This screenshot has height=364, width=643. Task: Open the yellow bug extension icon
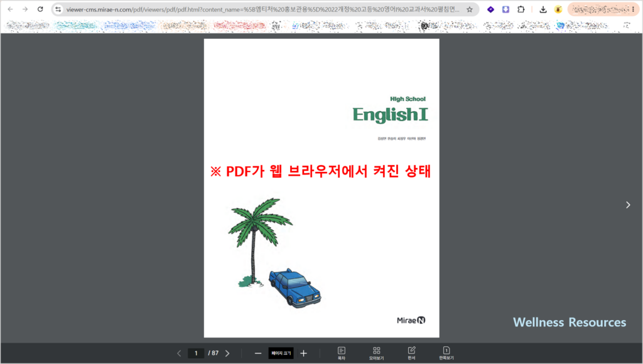click(558, 9)
